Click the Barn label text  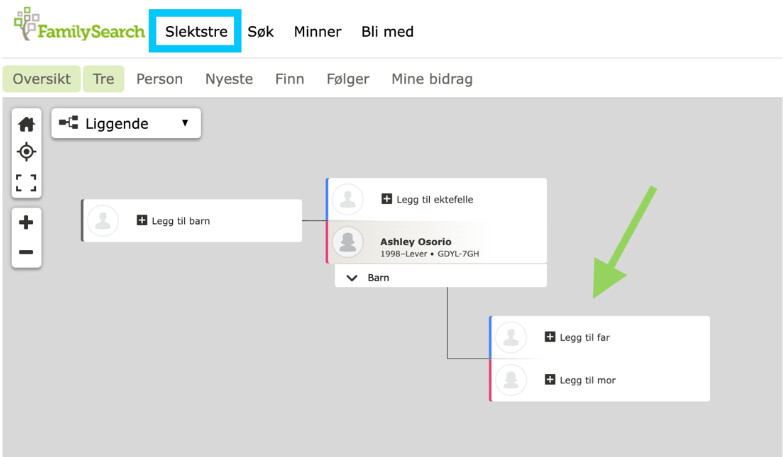[x=378, y=278]
